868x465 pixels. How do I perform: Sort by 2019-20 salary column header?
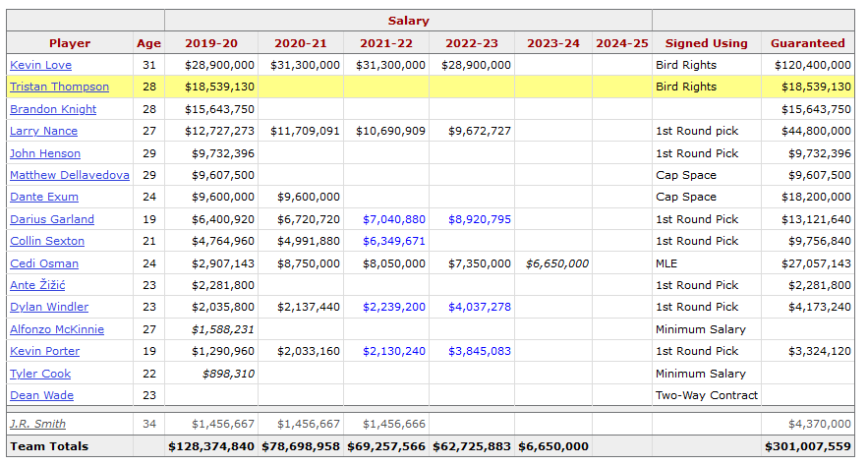click(x=211, y=43)
